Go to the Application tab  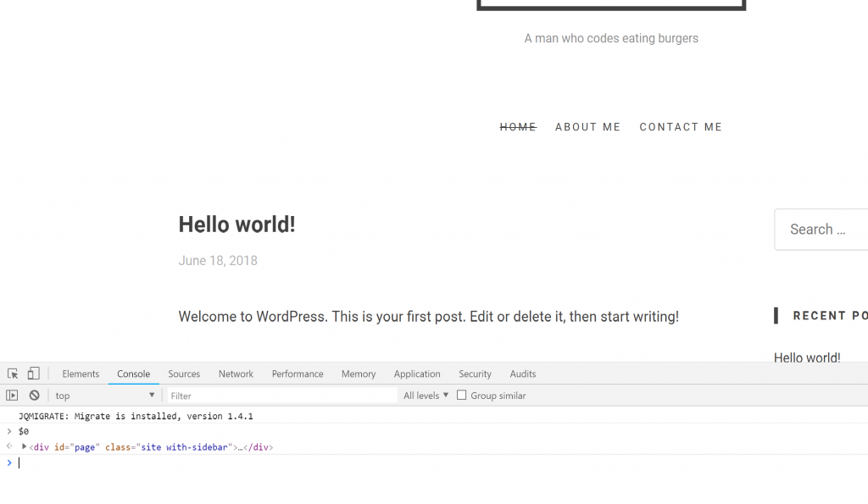pos(417,374)
